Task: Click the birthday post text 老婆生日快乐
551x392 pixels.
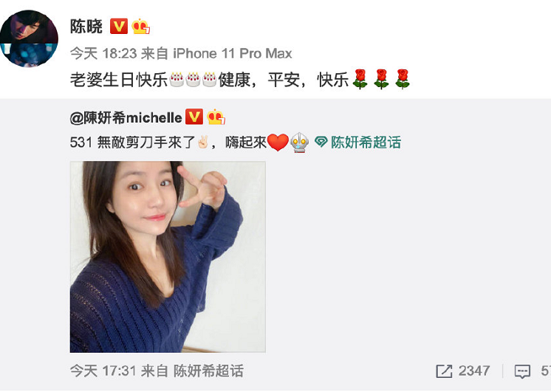Action: coord(119,80)
